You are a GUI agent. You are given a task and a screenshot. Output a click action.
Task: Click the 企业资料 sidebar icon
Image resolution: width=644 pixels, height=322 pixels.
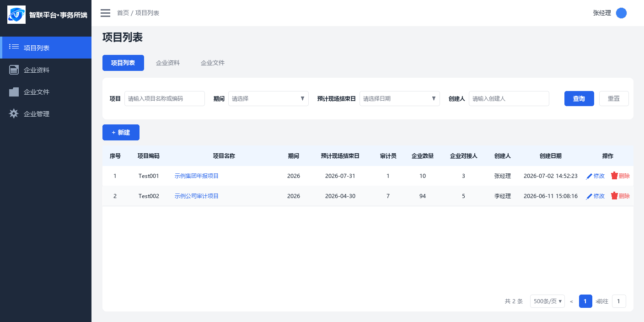pos(14,70)
